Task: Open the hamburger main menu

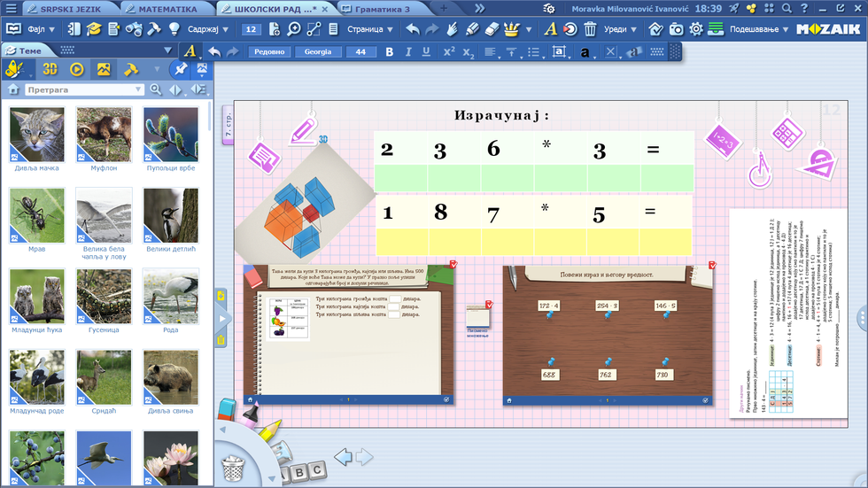Action: tap(11, 9)
